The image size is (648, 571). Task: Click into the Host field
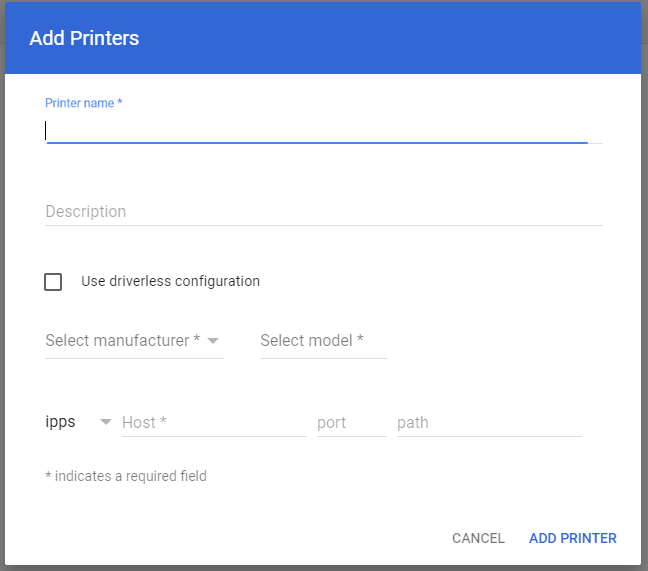pos(213,423)
